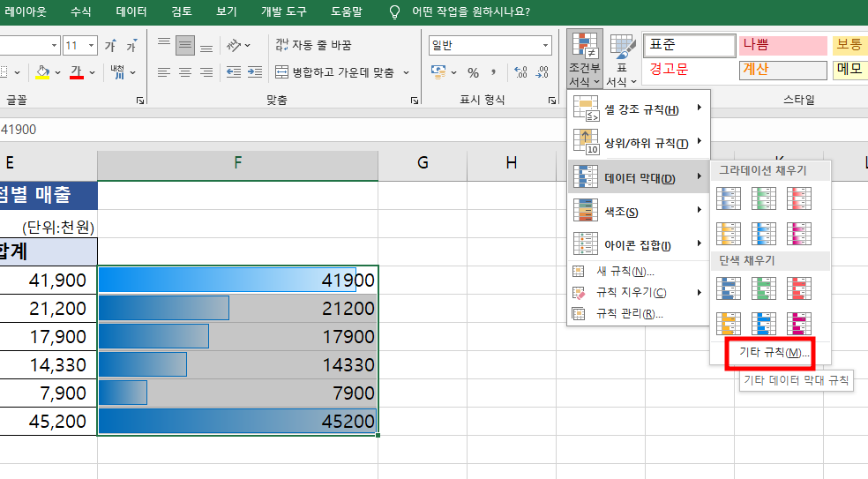Switch to the 데이터 ribbon tab
868x479 pixels.
pos(131,11)
